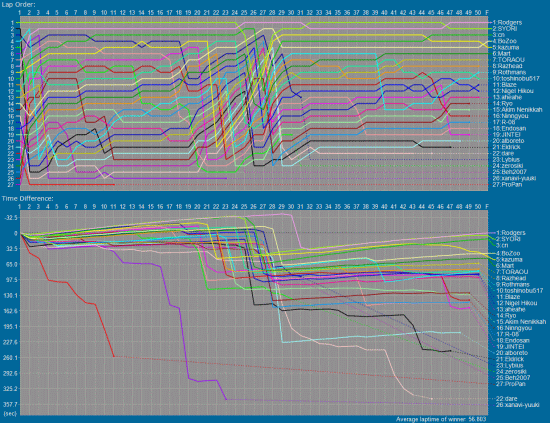550x423 pixels.
Task: Click the 4:BoZoo label in Time Difference legend
Action: pyautogui.click(x=508, y=253)
